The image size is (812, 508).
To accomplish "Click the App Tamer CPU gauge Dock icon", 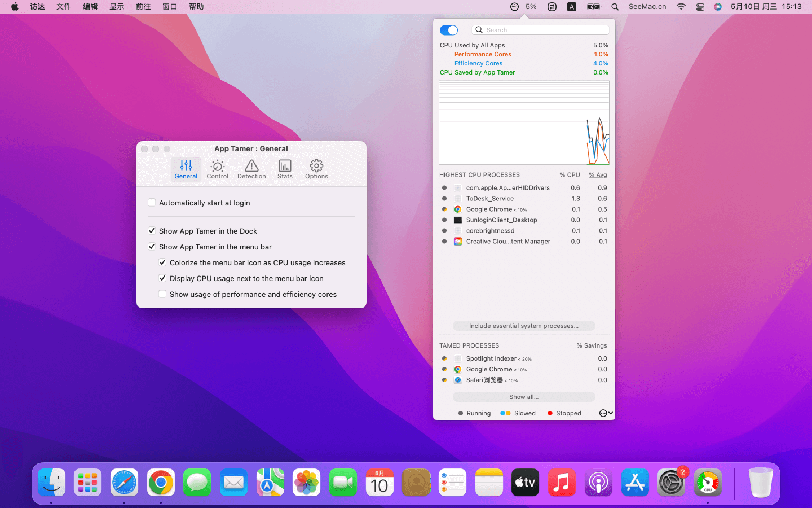I will [708, 483].
